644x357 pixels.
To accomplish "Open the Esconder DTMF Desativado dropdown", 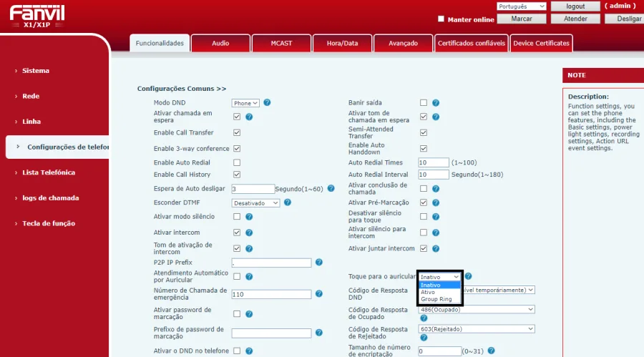I will coord(255,203).
